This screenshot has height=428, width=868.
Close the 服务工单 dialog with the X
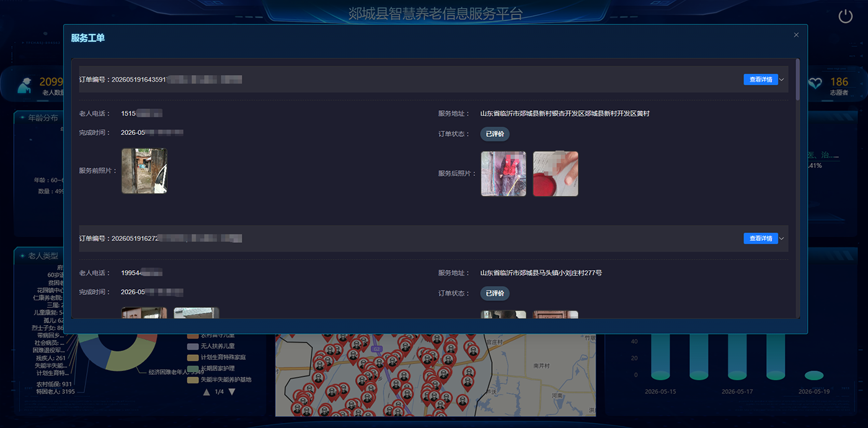tap(796, 35)
